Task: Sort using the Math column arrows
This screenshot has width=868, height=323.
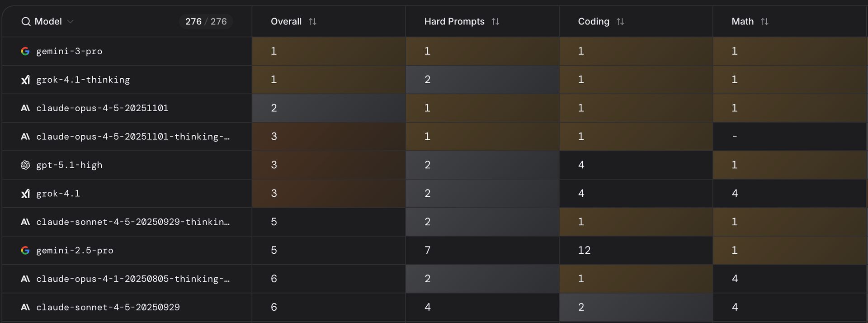Action: pos(764,22)
